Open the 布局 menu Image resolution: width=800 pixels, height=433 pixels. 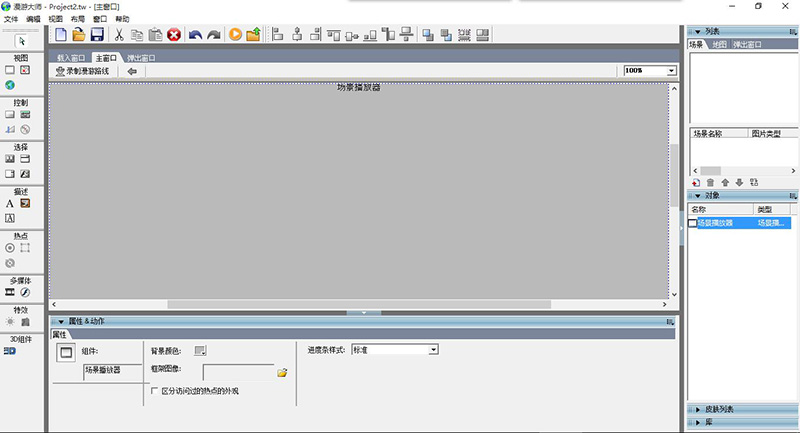point(78,19)
